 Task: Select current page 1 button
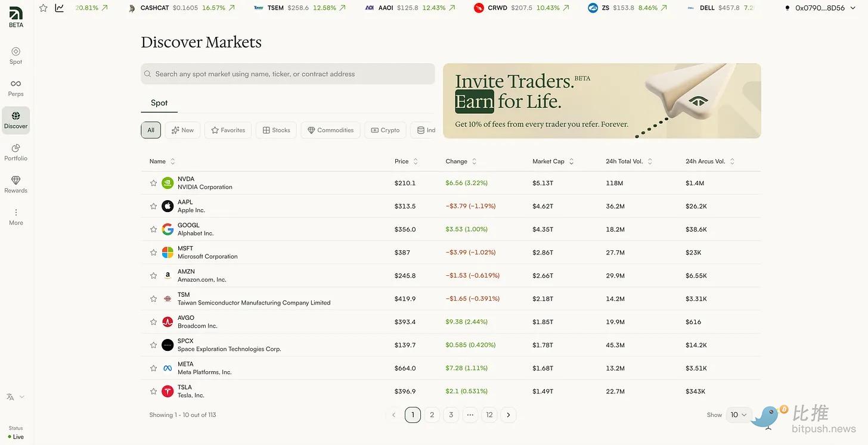[413, 415]
